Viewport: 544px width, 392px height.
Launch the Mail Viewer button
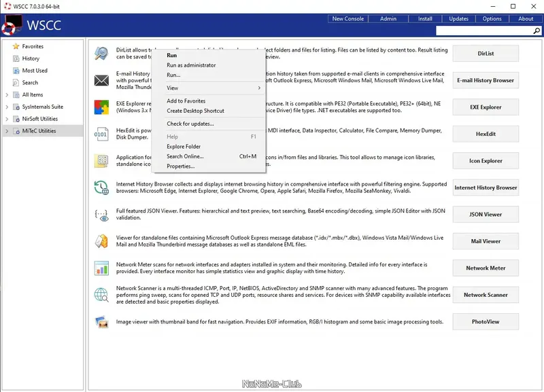pos(486,241)
